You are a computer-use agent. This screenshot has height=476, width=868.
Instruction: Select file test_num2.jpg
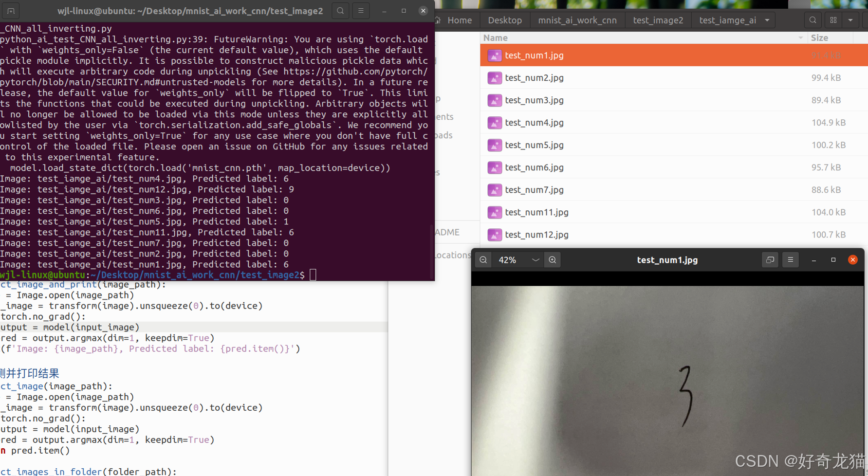click(674, 78)
